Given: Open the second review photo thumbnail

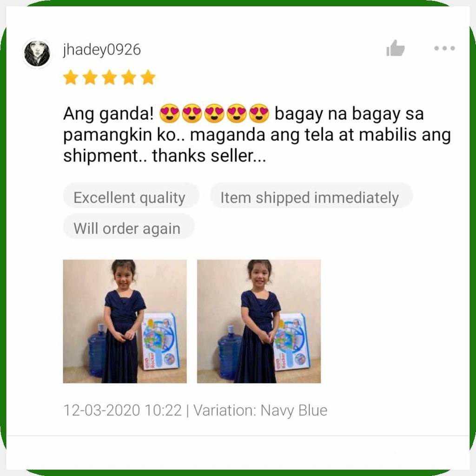Looking at the screenshot, I should pyautogui.click(x=259, y=321).
